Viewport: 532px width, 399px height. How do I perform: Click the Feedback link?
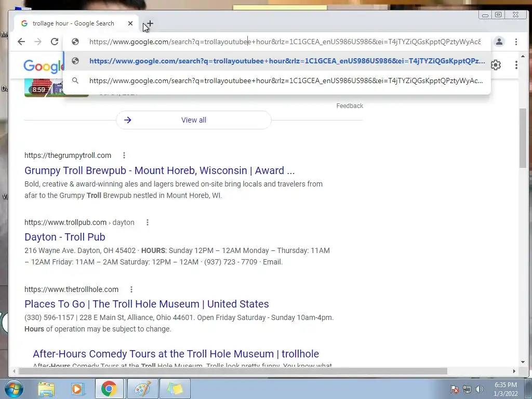pos(350,106)
